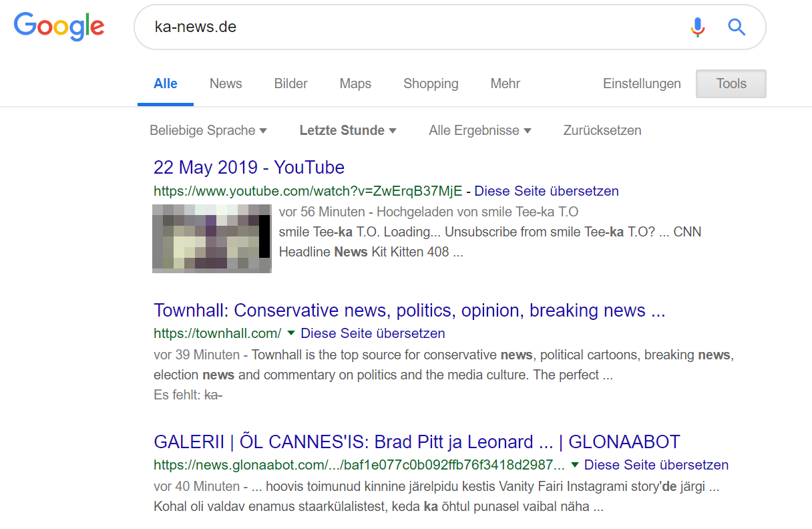Open the Einstellungen menu
The width and height of the screenshot is (812, 529).
pos(642,83)
